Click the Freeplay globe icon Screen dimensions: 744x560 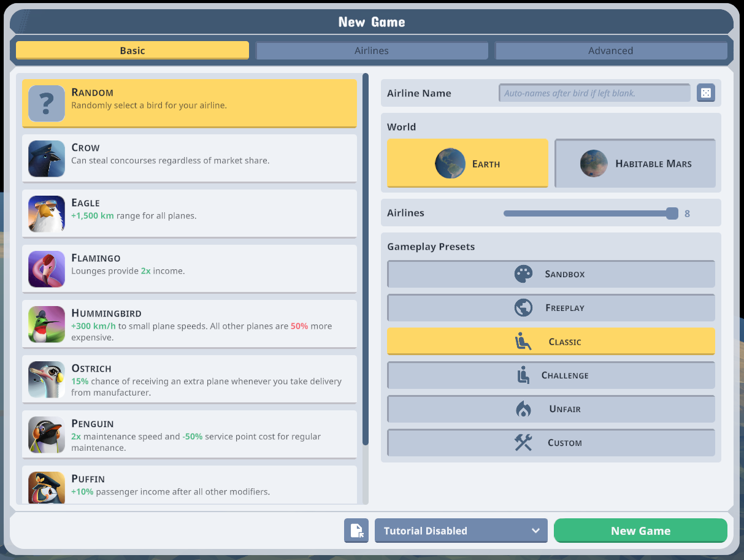(523, 308)
